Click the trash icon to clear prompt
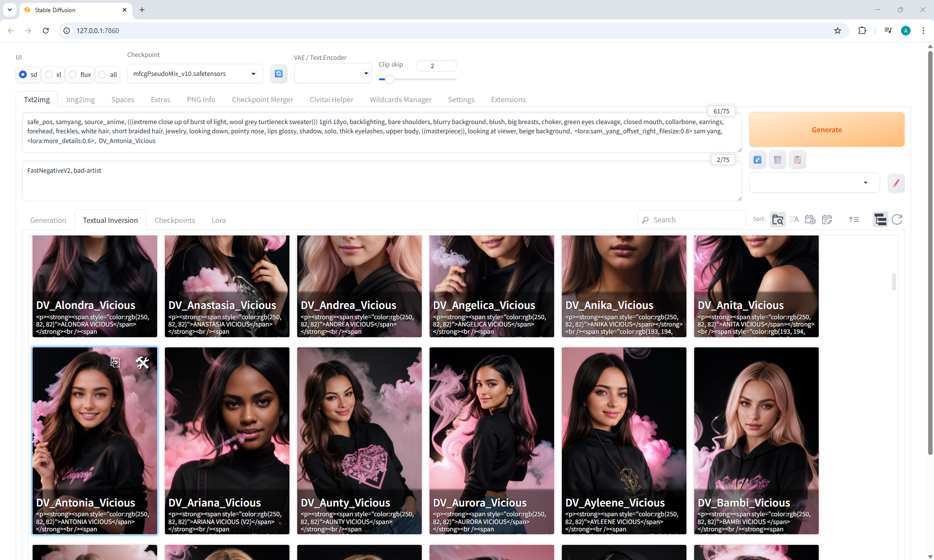934x560 pixels. point(777,160)
